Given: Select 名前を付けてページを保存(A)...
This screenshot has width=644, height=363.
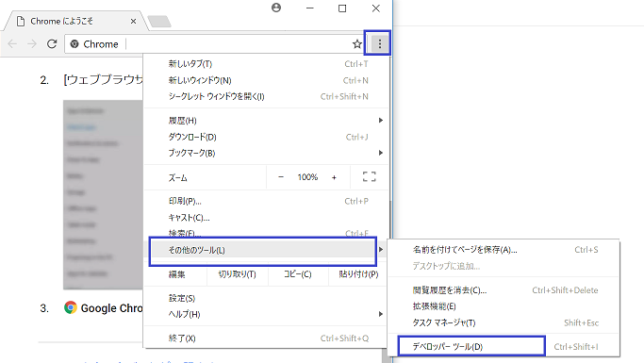Looking at the screenshot, I should click(504, 250).
